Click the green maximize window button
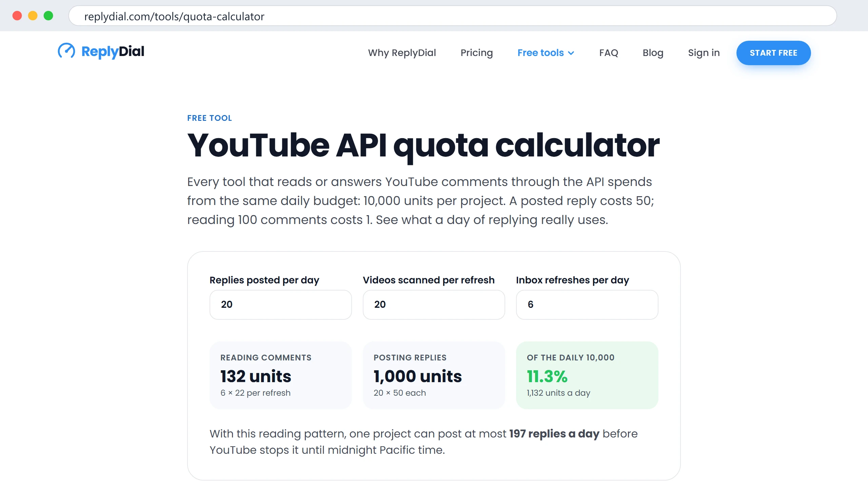This screenshot has height=486, width=868. pyautogui.click(x=48, y=16)
